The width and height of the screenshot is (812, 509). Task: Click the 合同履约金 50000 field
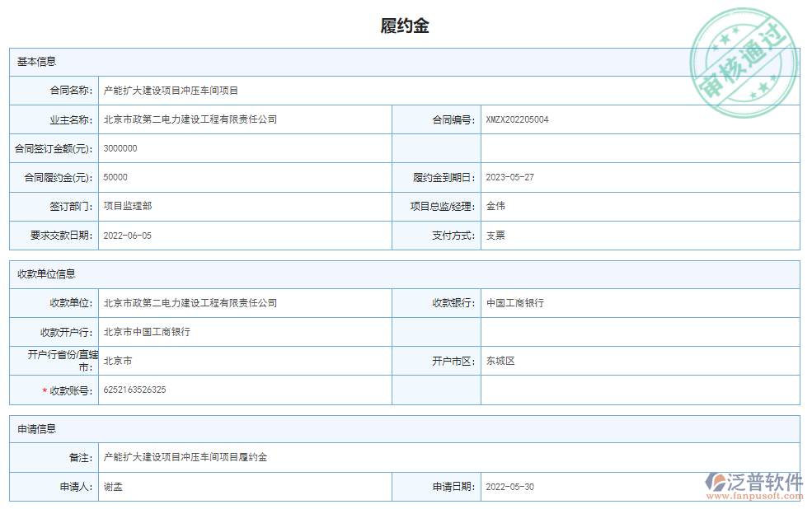pos(115,177)
